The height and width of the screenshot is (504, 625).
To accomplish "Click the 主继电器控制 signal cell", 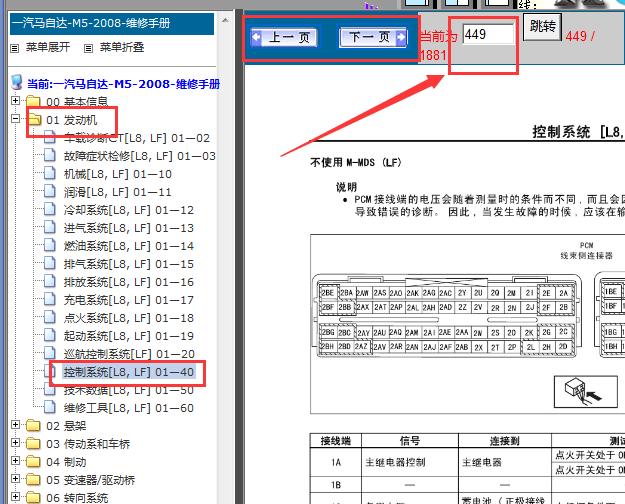I will (x=410, y=462).
